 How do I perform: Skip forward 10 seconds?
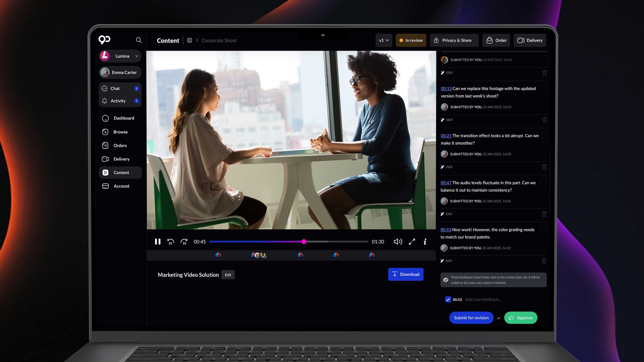click(184, 242)
